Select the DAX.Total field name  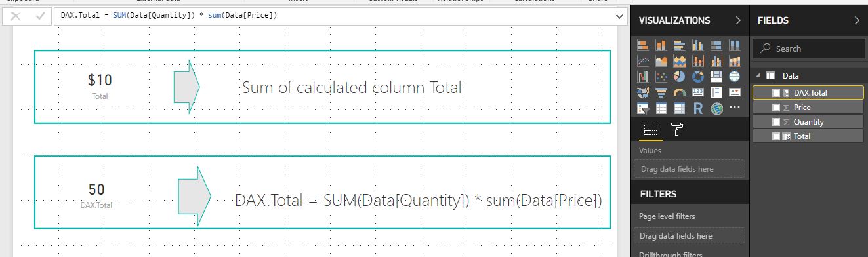click(x=810, y=93)
